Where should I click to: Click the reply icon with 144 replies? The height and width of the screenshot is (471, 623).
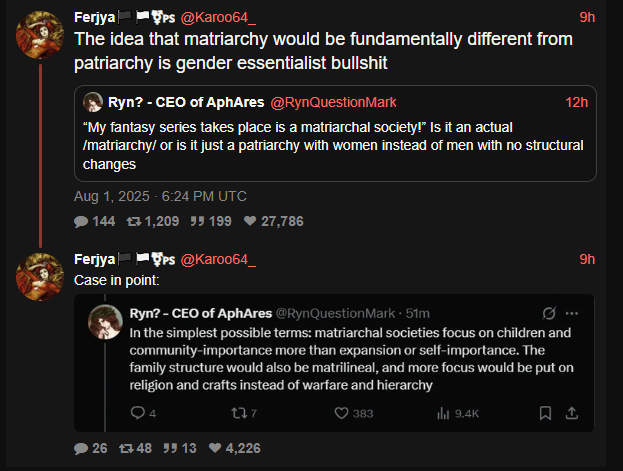click(81, 221)
